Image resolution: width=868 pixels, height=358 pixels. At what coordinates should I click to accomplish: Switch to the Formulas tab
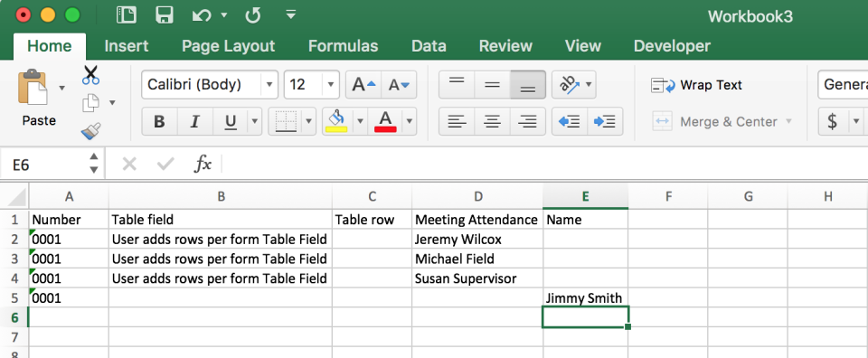coord(343,46)
